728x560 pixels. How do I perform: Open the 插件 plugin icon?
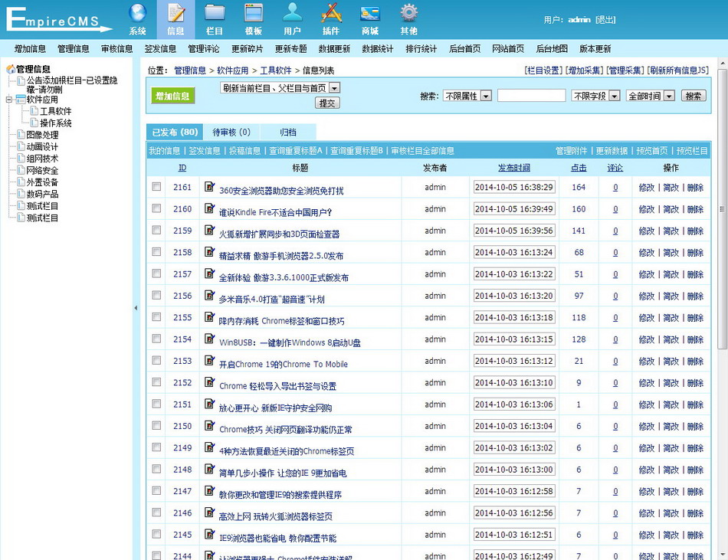pyautogui.click(x=331, y=18)
